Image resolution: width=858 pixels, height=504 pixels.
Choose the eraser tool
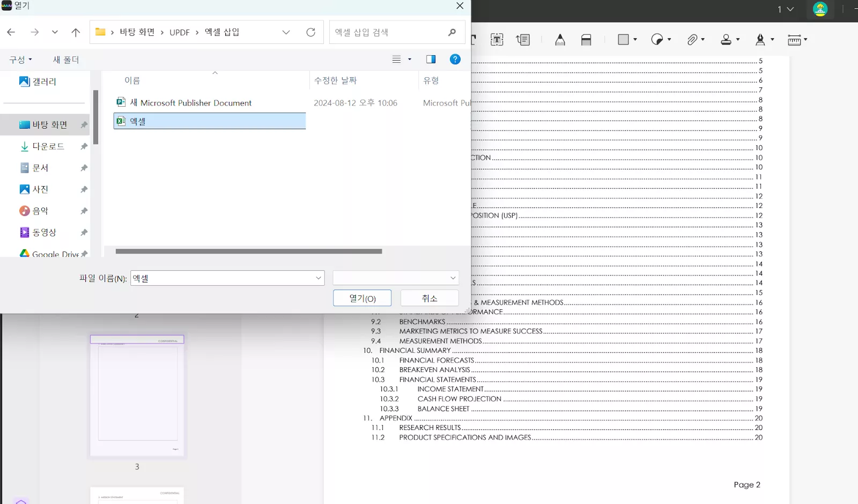coord(586,40)
